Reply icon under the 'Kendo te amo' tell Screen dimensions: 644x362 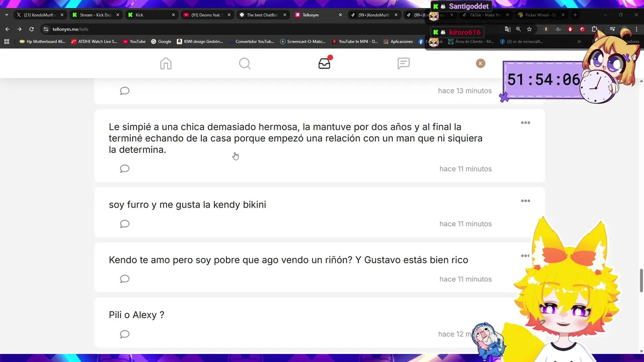point(125,279)
